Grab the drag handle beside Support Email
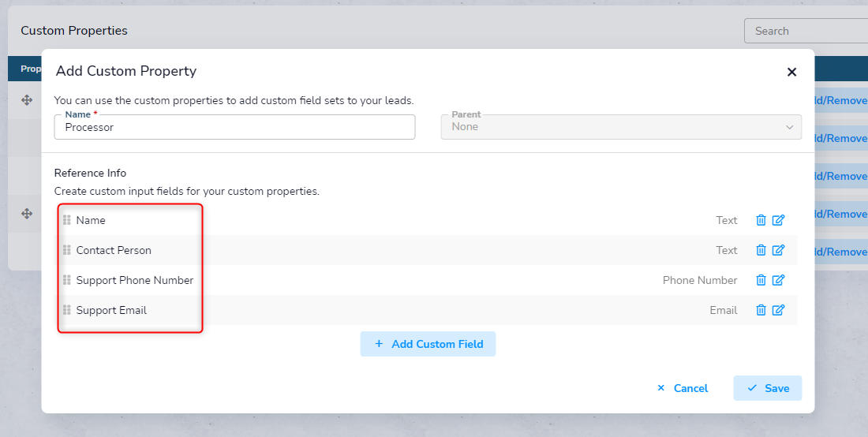 point(67,310)
